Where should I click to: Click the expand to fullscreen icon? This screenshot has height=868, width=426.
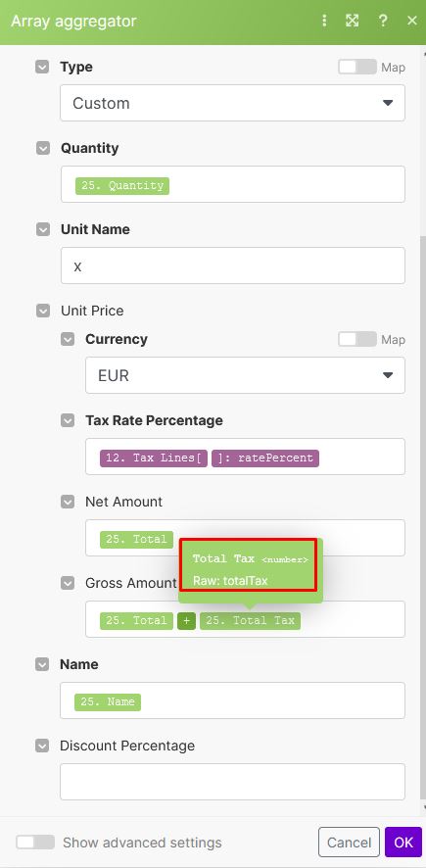click(353, 21)
